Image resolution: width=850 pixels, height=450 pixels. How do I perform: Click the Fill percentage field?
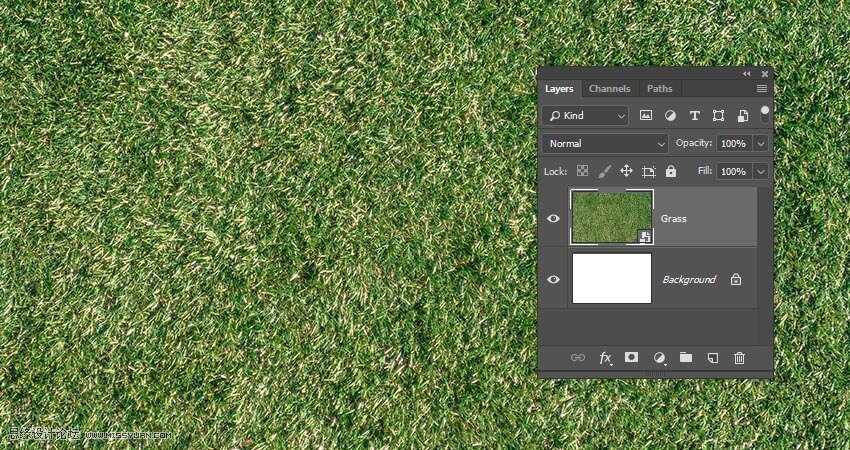point(733,172)
